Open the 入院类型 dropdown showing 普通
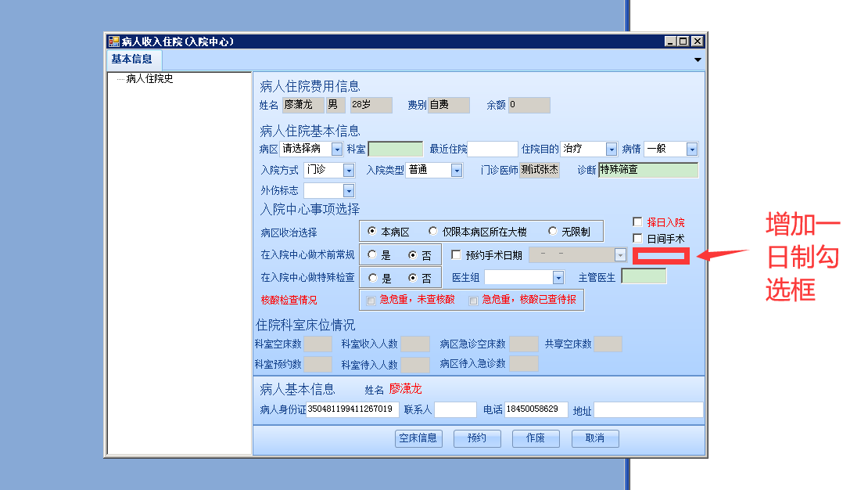This screenshot has height=490, width=868. [456, 170]
